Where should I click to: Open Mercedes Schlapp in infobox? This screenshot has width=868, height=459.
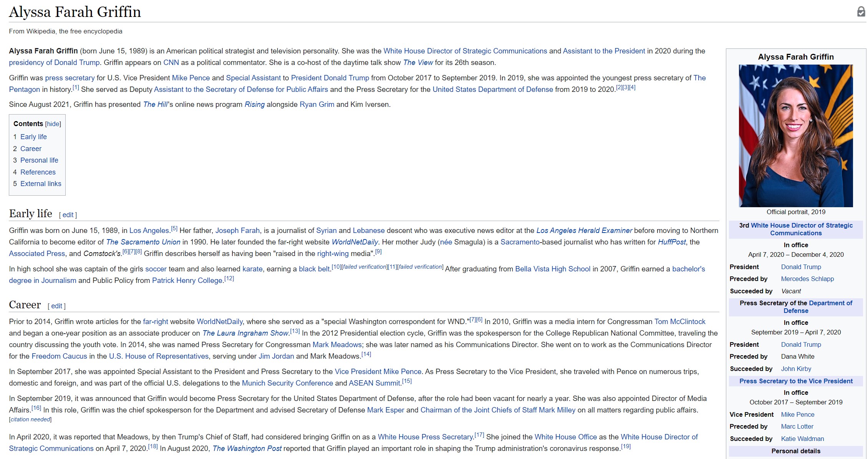(x=807, y=279)
